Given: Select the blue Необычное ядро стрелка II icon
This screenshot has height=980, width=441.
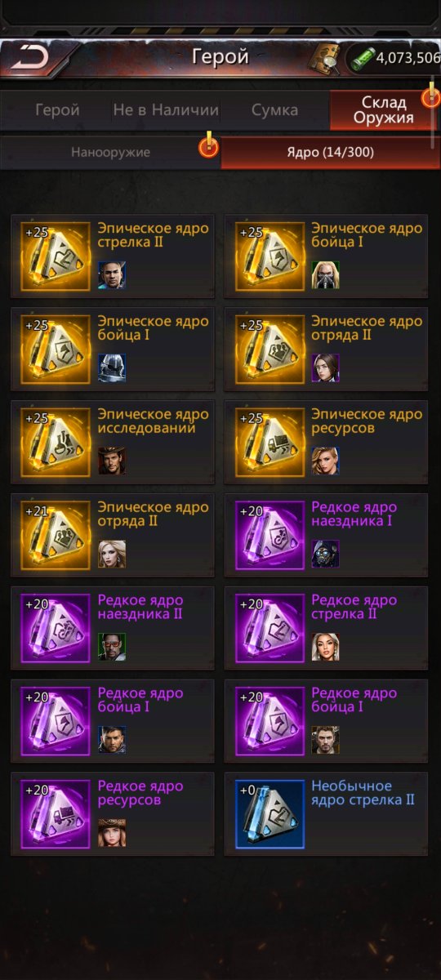Looking at the screenshot, I should point(269,814).
